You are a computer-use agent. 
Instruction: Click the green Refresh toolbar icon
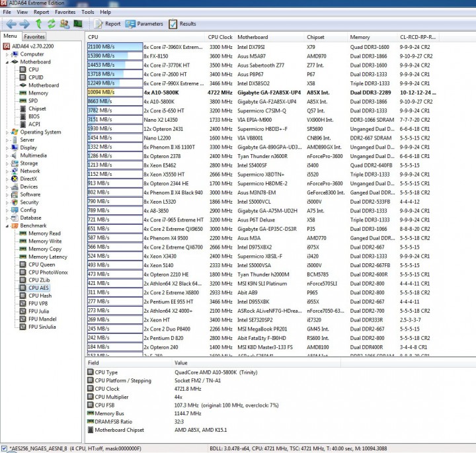(52, 24)
